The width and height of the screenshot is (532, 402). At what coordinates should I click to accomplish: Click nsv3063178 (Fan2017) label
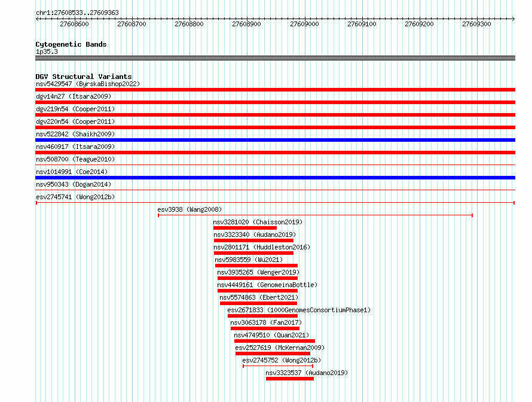pyautogui.click(x=266, y=322)
